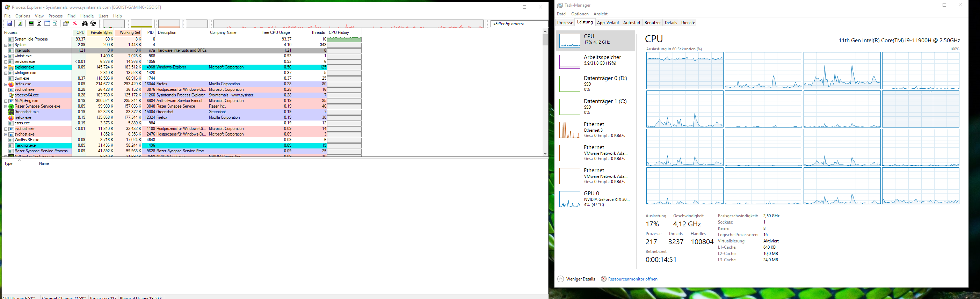Click the green Razer Synapse Service.exe icon
Screen dimensions: 980x299
(11, 107)
